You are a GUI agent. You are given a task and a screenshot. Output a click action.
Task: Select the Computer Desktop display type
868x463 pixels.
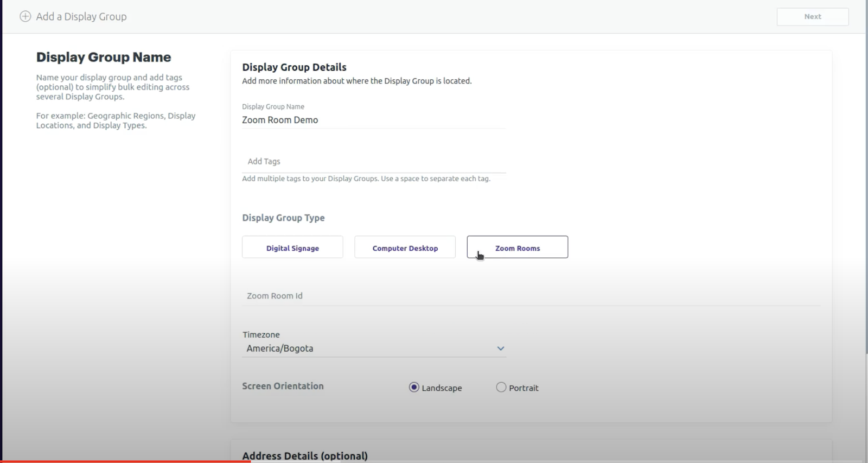pyautogui.click(x=405, y=248)
